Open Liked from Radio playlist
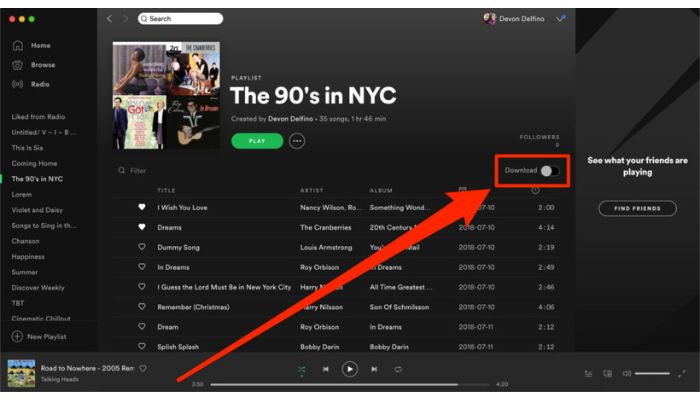700x400 pixels. [x=38, y=117]
